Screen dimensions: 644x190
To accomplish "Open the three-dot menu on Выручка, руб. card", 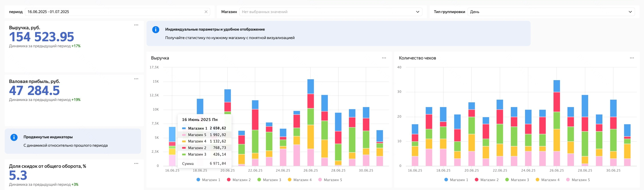I will (136, 25).
